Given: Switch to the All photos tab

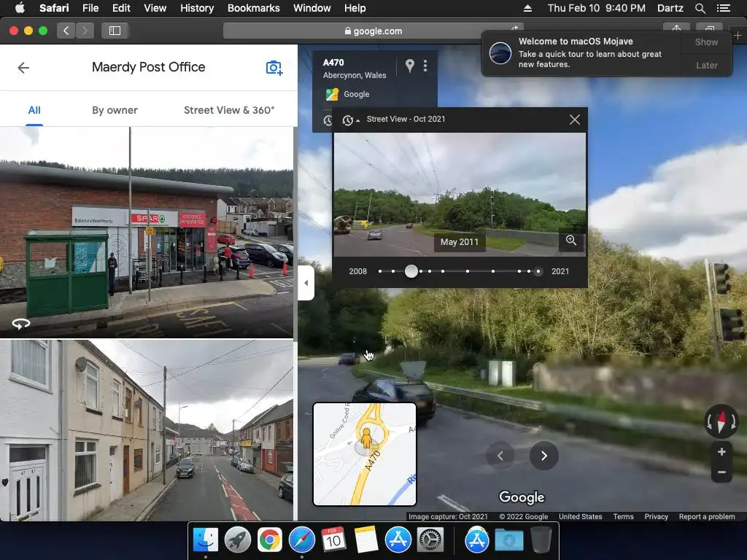Looking at the screenshot, I should pyautogui.click(x=34, y=111).
